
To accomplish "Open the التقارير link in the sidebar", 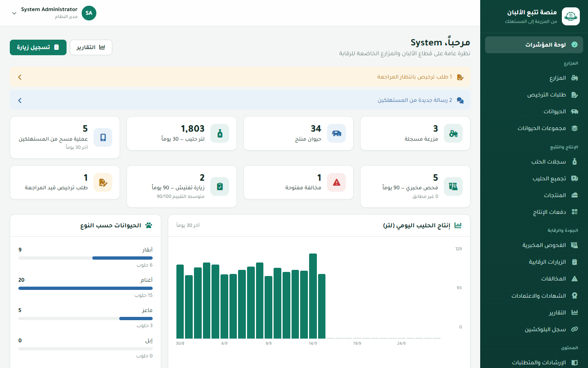I will [534, 312].
